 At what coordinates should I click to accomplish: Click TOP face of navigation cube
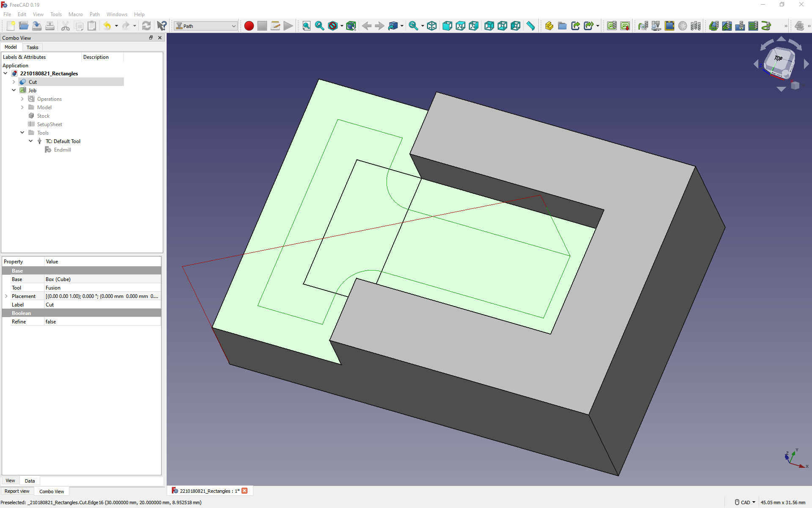click(778, 59)
